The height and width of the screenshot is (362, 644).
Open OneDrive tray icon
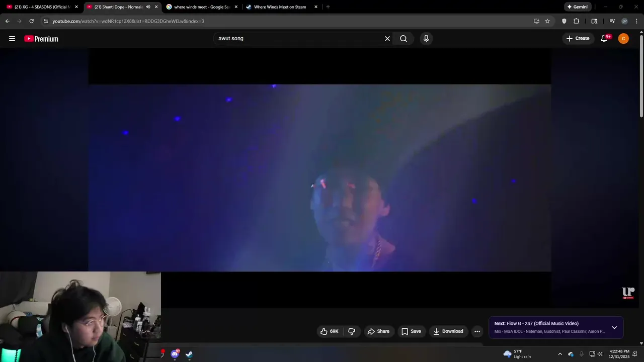pos(571,354)
